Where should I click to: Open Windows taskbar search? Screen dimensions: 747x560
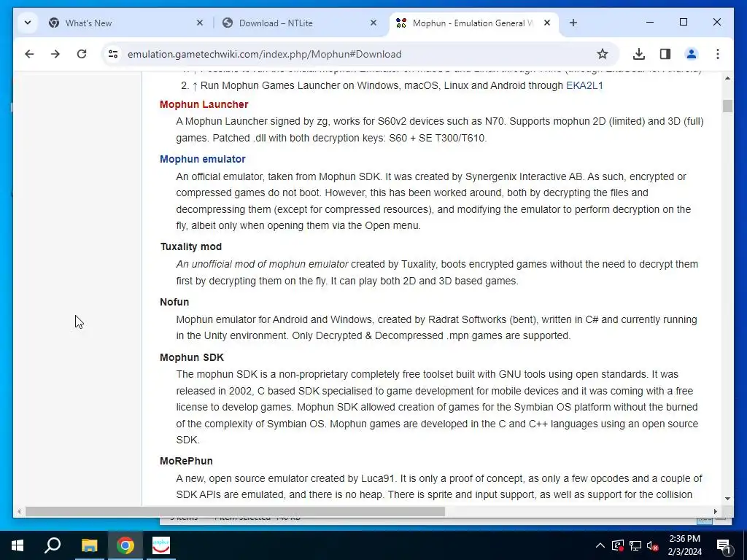(x=53, y=545)
